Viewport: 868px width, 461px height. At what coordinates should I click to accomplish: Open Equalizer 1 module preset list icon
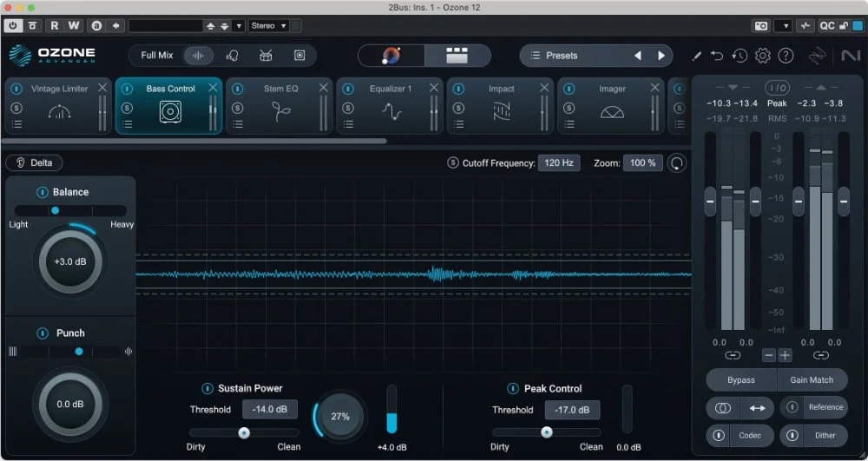point(348,124)
